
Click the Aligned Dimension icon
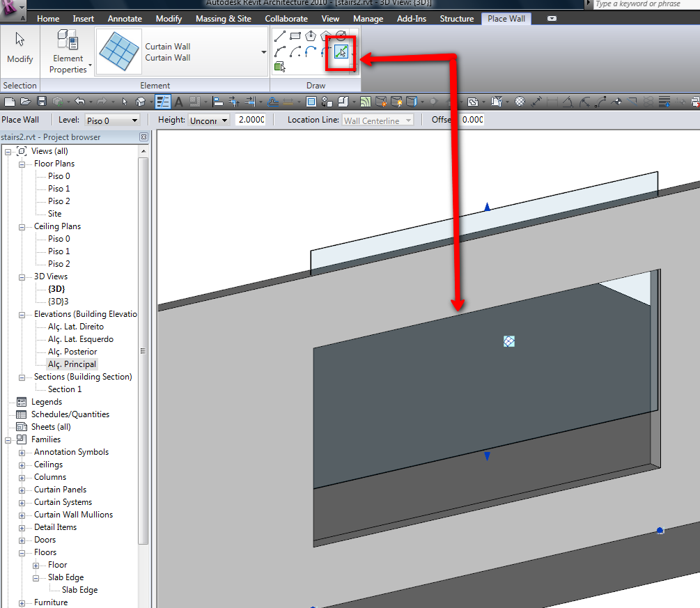click(536, 102)
